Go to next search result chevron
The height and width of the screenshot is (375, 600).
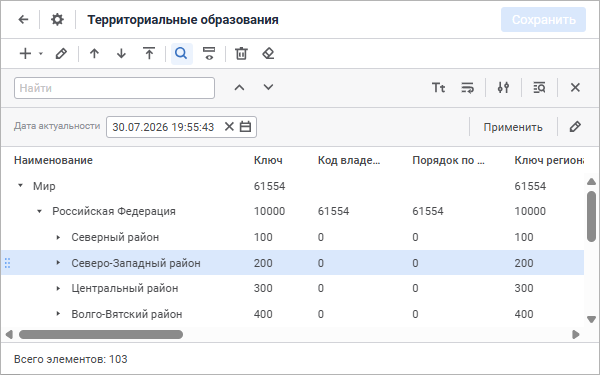point(268,88)
